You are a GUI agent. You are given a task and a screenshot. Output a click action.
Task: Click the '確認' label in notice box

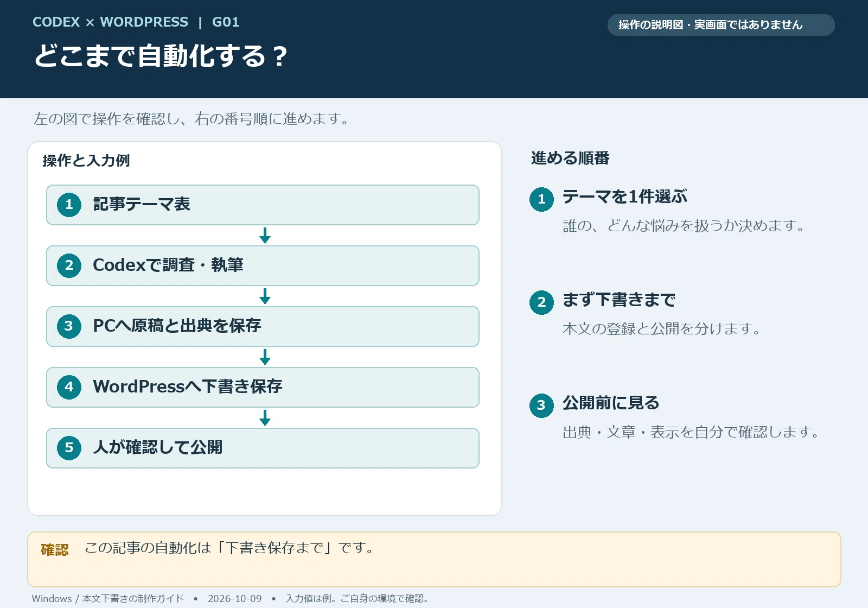(x=55, y=550)
